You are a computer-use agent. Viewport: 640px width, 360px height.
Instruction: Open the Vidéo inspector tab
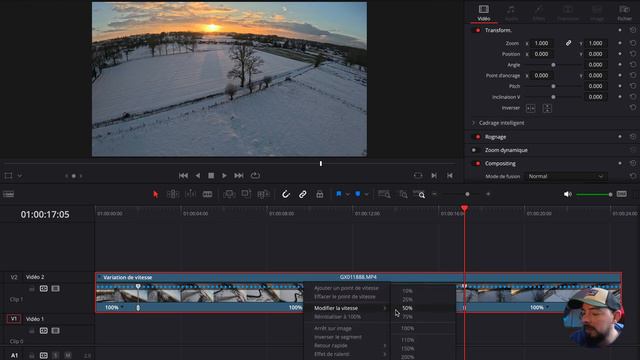point(484,12)
